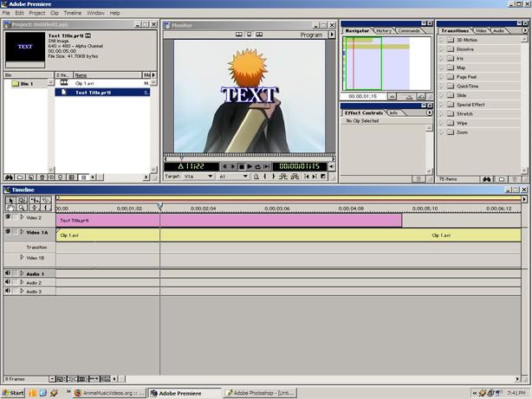
Task: Open the File menu
Action: pyautogui.click(x=6, y=13)
